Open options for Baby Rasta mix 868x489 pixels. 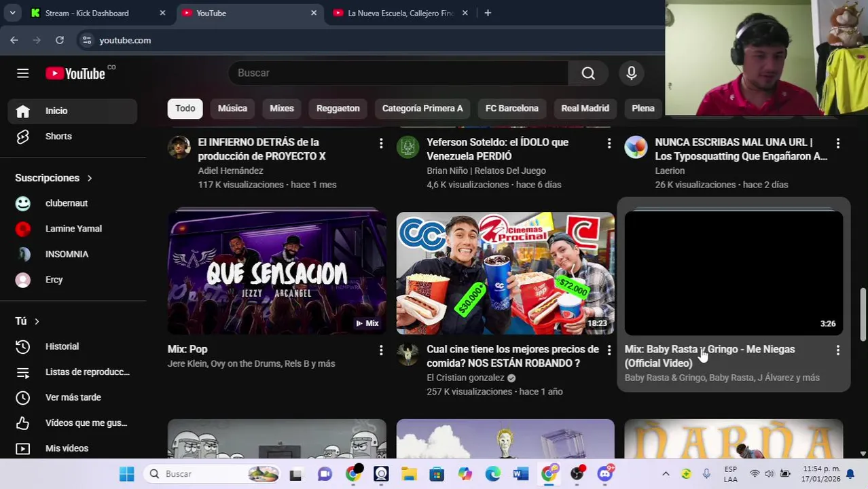837,350
